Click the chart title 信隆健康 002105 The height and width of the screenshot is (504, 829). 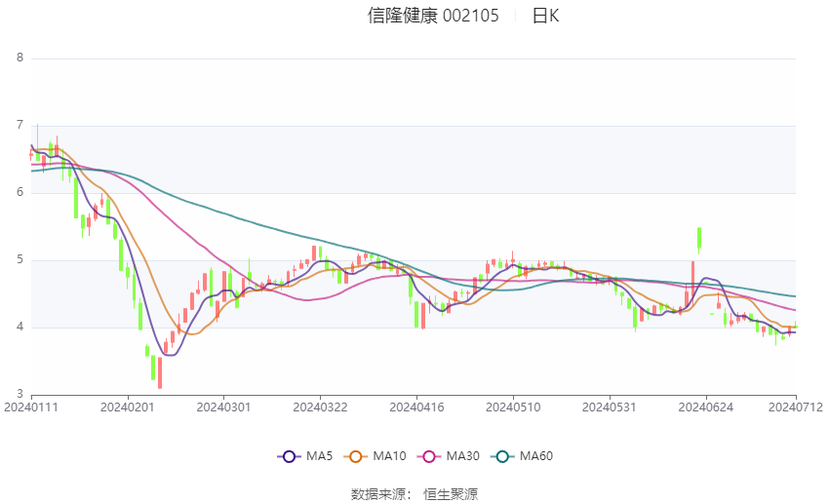433,16
